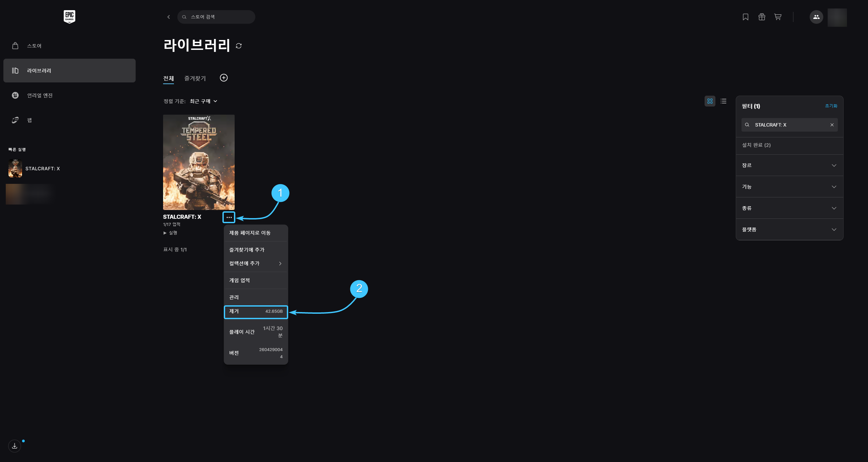The width and height of the screenshot is (868, 462).
Task: Expand the 플랫폼 filter section
Action: [789, 230]
